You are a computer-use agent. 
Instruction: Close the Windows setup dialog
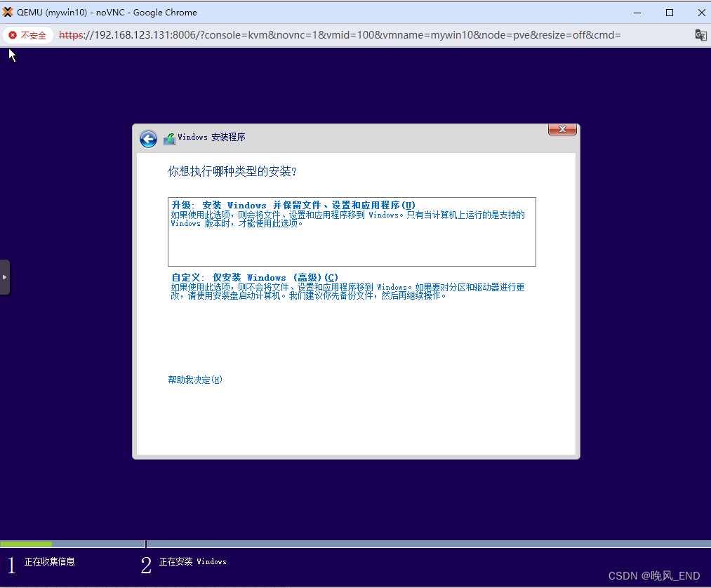click(x=562, y=129)
